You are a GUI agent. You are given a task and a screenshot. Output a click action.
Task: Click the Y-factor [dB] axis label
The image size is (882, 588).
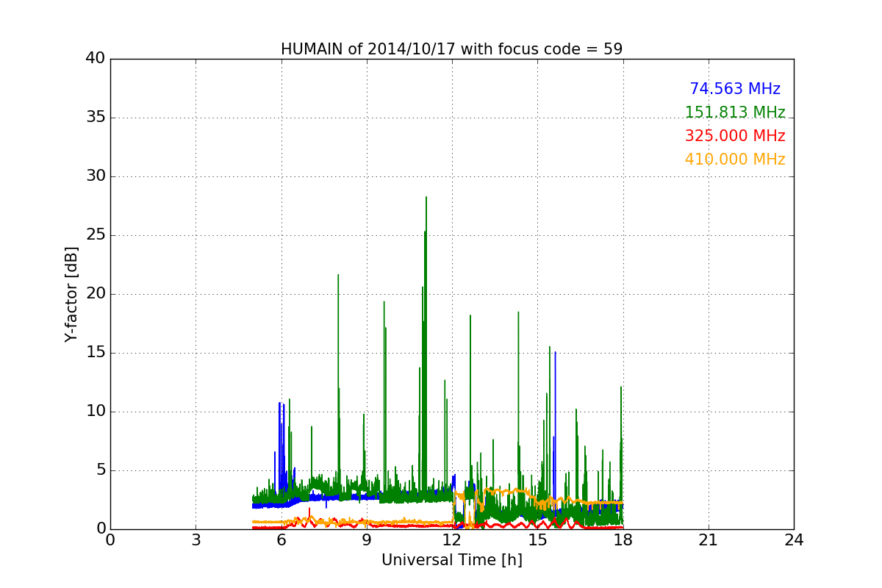tap(71, 294)
